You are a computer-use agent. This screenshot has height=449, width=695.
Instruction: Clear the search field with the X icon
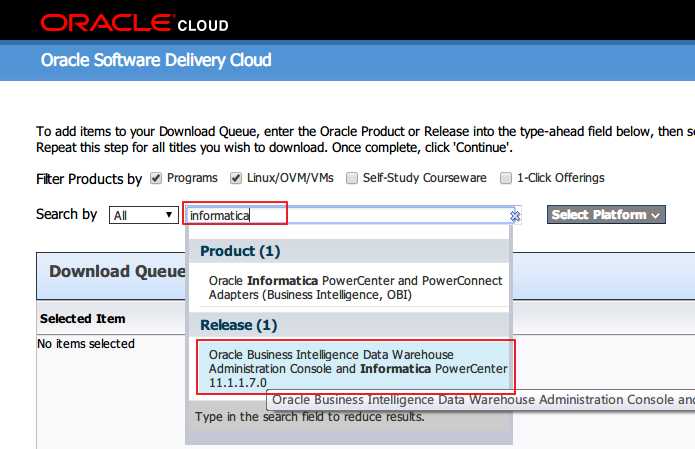515,216
